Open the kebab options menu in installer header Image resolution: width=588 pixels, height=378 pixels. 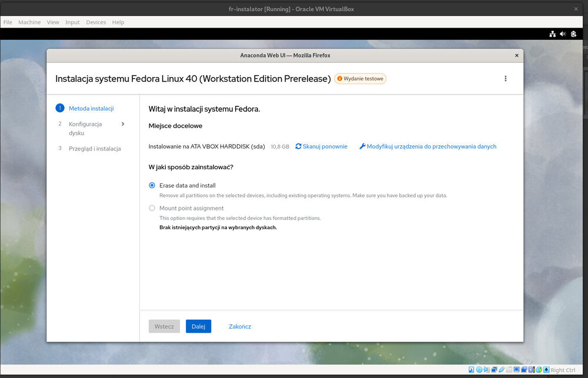coord(505,79)
